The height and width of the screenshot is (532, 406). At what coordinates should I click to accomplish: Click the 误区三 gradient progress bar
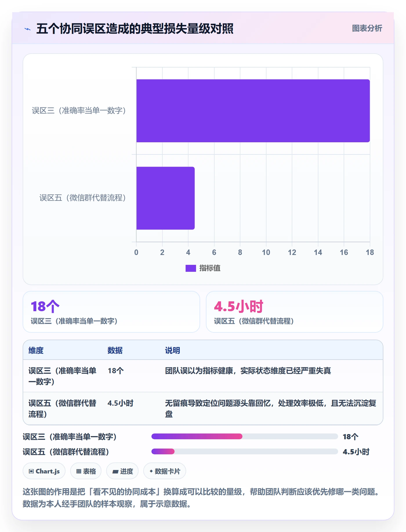pos(197,436)
